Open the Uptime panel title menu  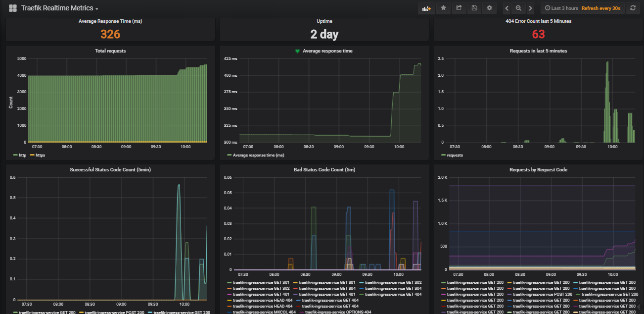(x=324, y=21)
